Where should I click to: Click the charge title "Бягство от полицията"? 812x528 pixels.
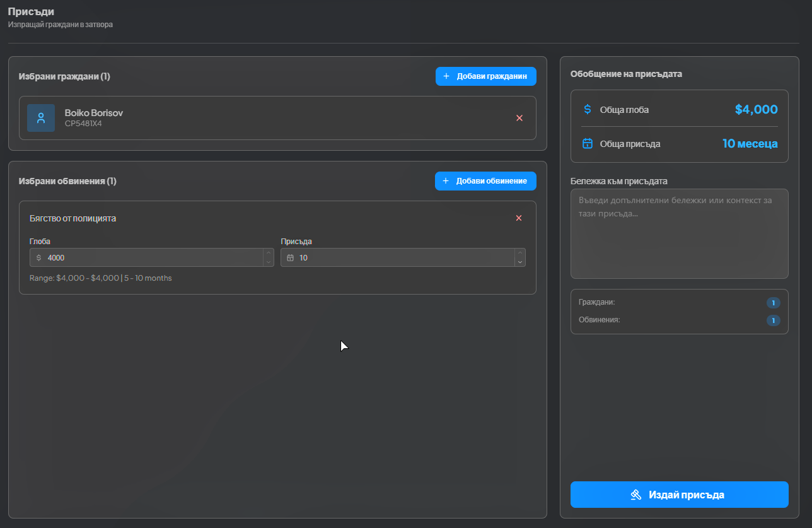(72, 218)
